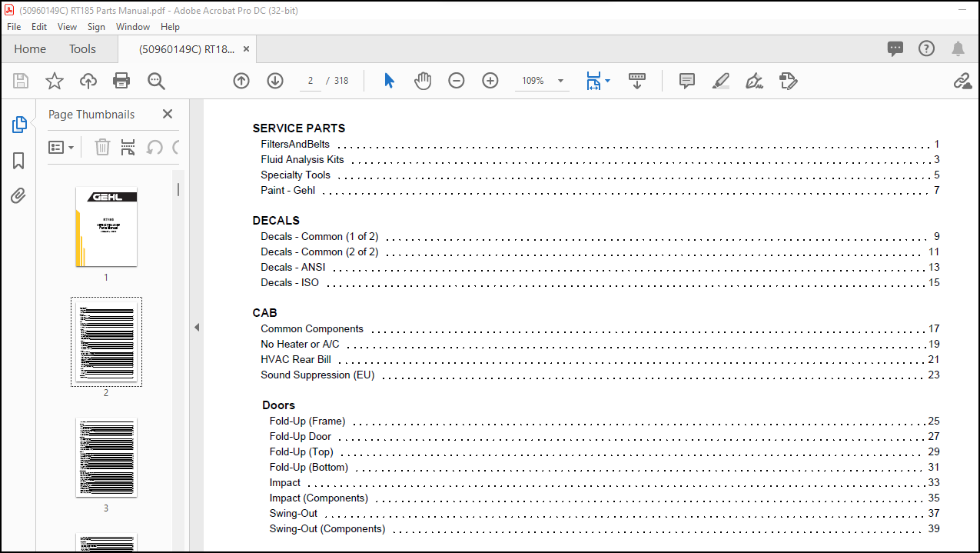Click the Decals - ISO entry

tap(290, 283)
